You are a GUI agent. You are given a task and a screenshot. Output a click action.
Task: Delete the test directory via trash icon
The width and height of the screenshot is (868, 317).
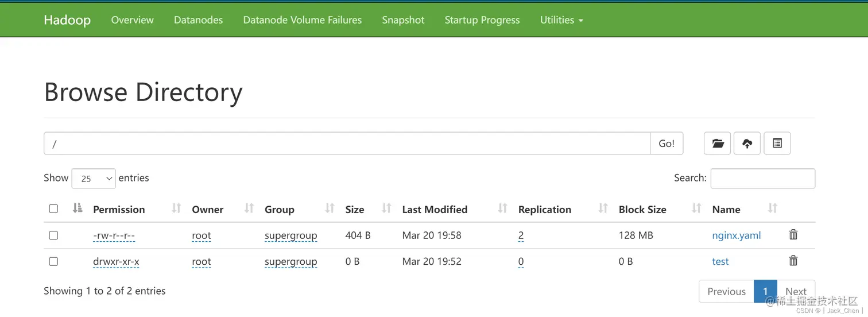[x=793, y=261]
